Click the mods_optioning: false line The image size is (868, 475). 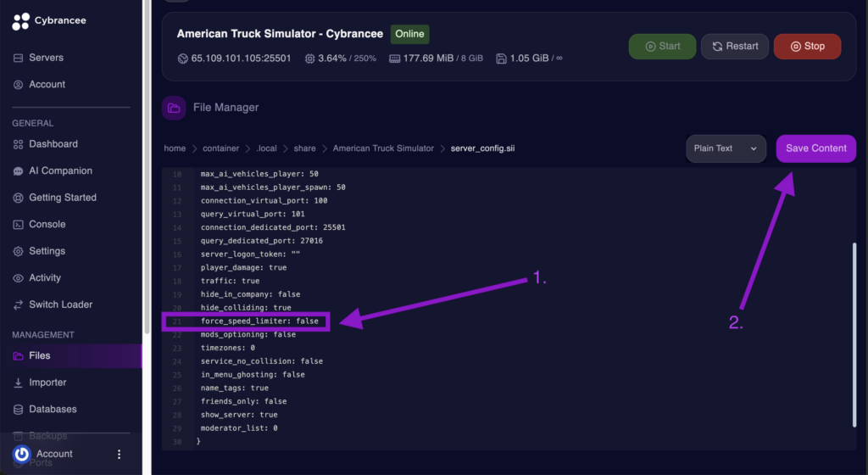[248, 334]
